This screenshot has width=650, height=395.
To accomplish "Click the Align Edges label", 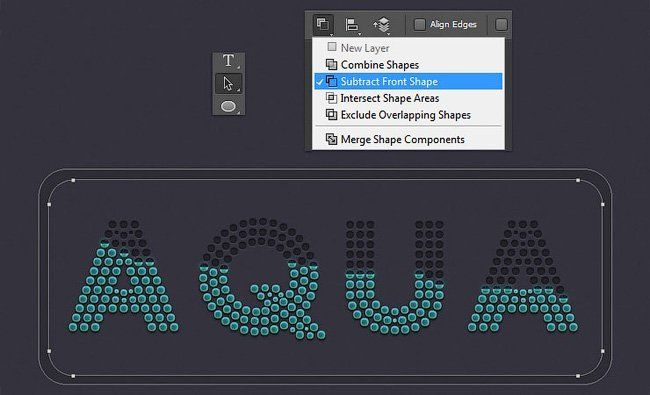I will click(453, 24).
